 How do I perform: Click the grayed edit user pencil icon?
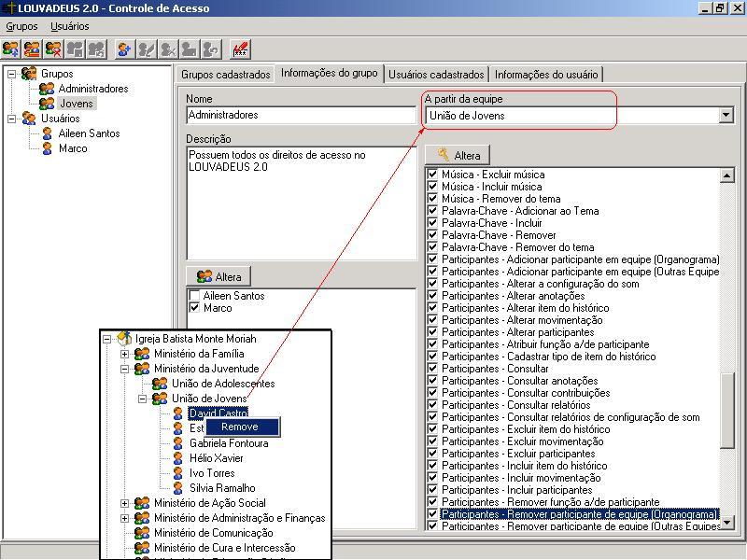tap(146, 49)
